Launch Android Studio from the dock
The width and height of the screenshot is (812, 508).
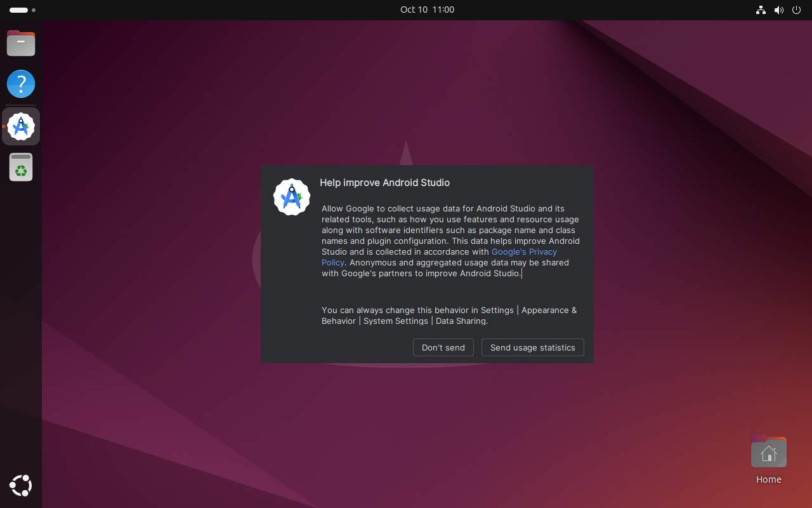pos(21,126)
